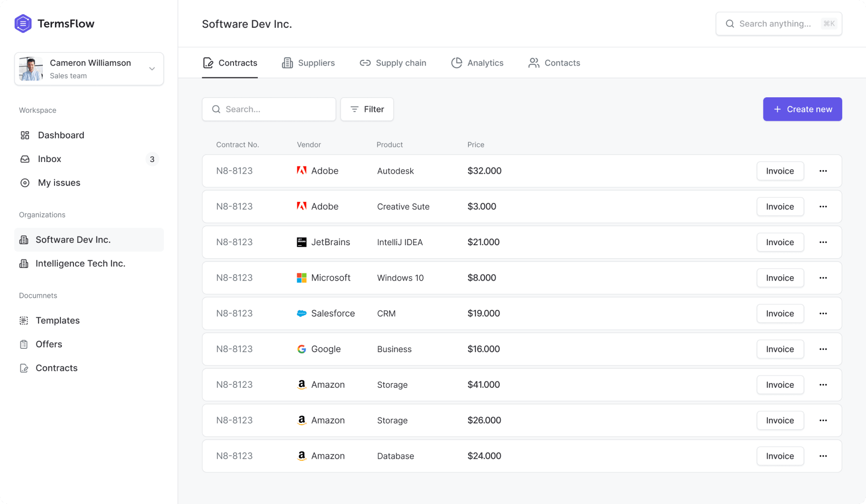Image resolution: width=866 pixels, height=504 pixels.
Task: Open more options for Creative Sute row
Action: (x=823, y=207)
